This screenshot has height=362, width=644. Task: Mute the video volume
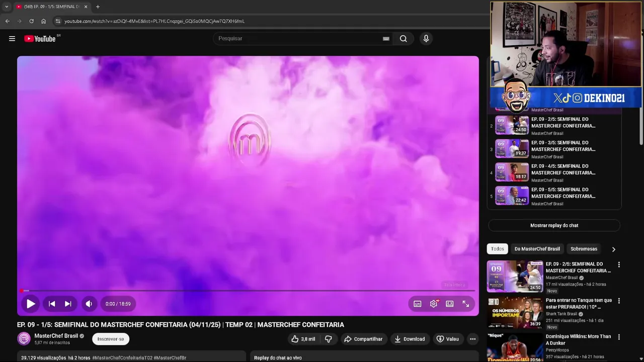(x=89, y=304)
